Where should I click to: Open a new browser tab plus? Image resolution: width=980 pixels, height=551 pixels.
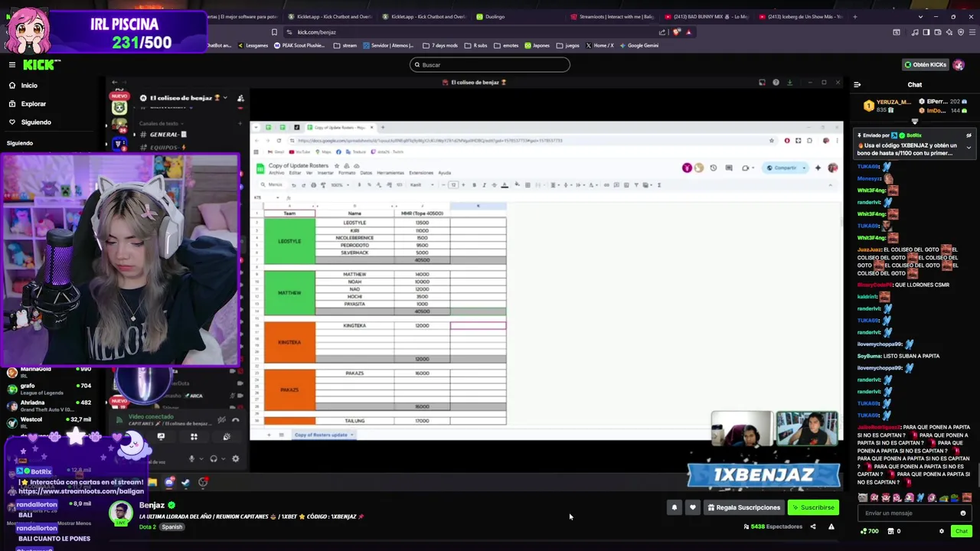[855, 17]
